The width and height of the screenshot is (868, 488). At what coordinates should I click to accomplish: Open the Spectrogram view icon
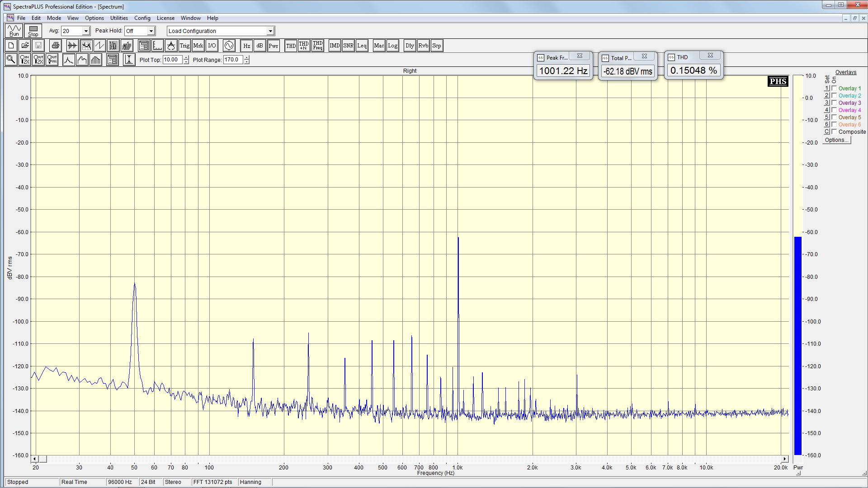[x=113, y=46]
